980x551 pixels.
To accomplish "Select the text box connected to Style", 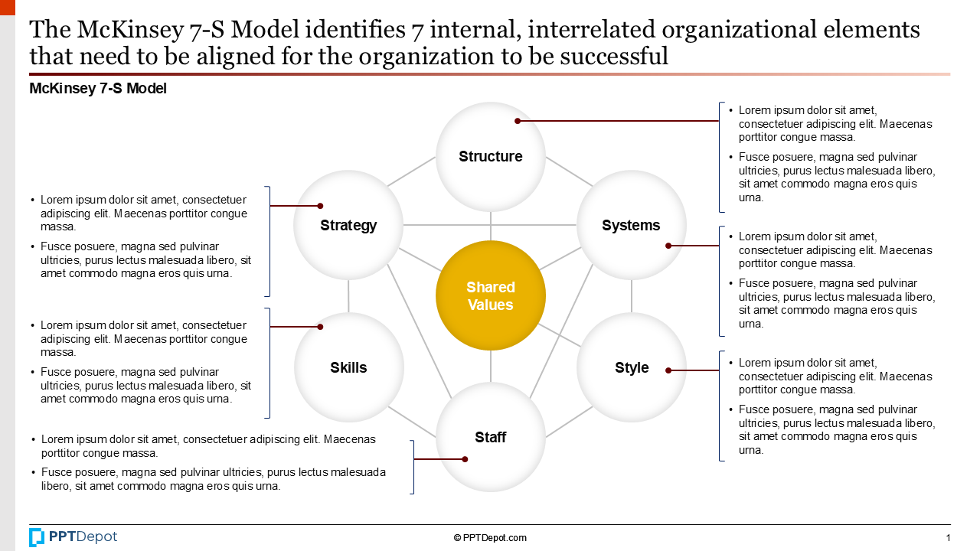I will (834, 406).
